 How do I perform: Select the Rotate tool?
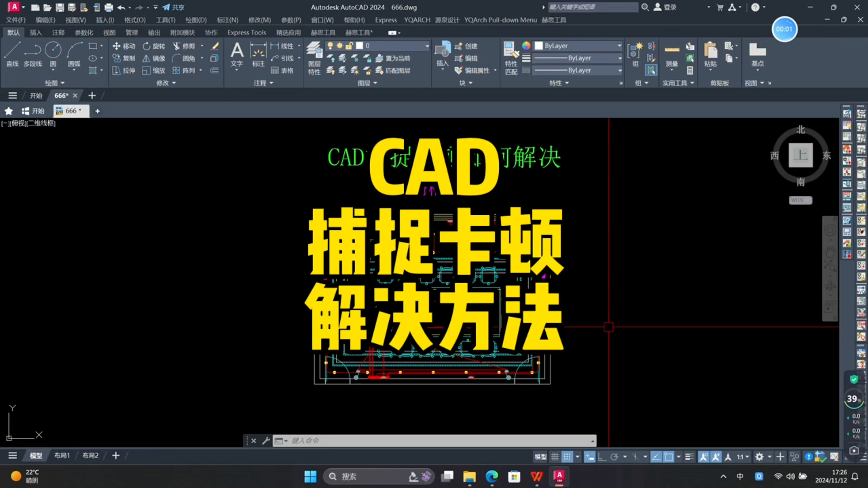click(154, 46)
